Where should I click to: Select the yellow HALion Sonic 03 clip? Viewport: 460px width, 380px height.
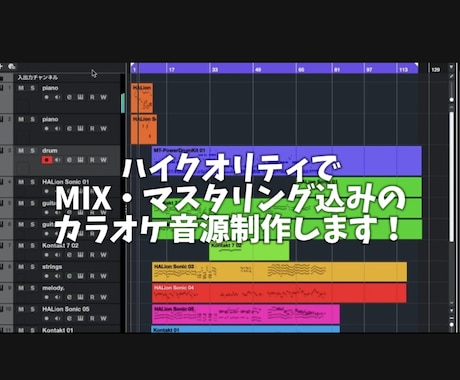279,272
